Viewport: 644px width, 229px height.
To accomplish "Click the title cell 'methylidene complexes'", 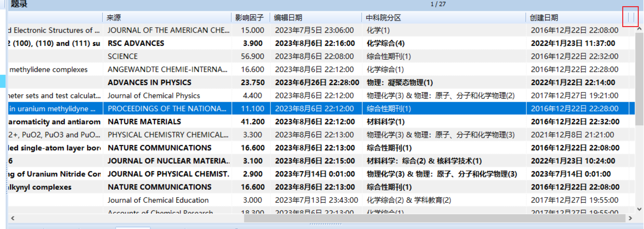I will click(x=48, y=69).
